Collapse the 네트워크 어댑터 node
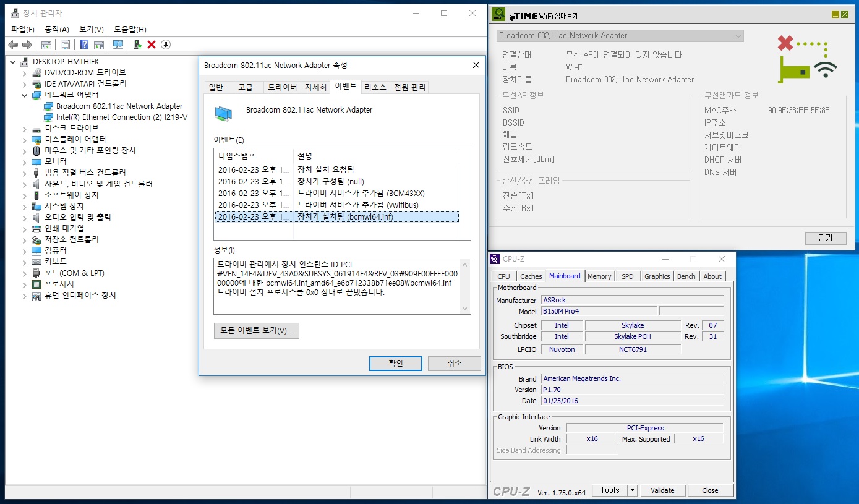Screen dimensions: 859x504 (25, 95)
